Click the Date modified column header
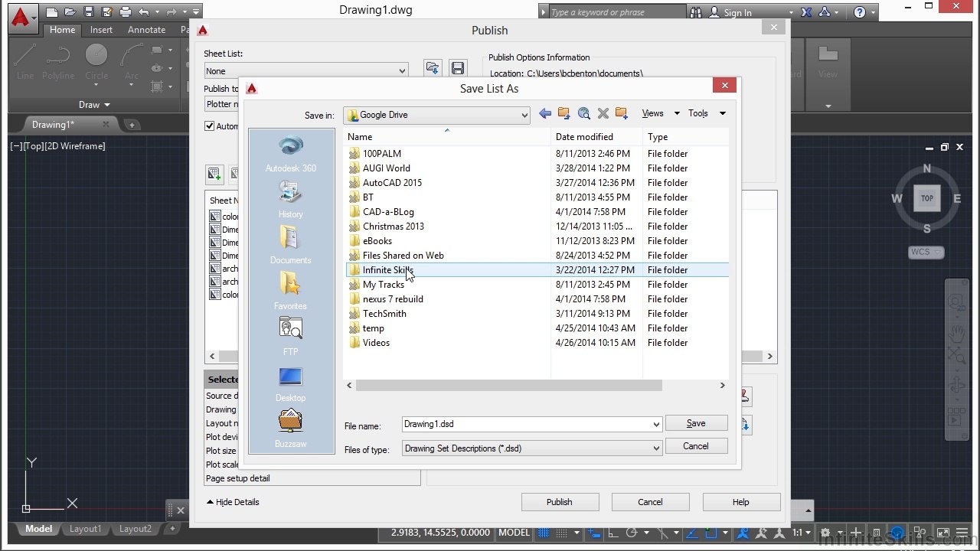The image size is (980, 551). [596, 137]
